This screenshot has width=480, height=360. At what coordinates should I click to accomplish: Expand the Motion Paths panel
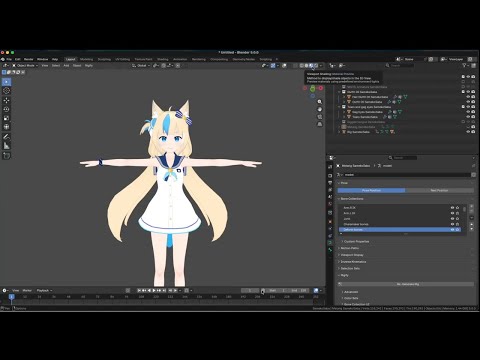pyautogui.click(x=349, y=248)
